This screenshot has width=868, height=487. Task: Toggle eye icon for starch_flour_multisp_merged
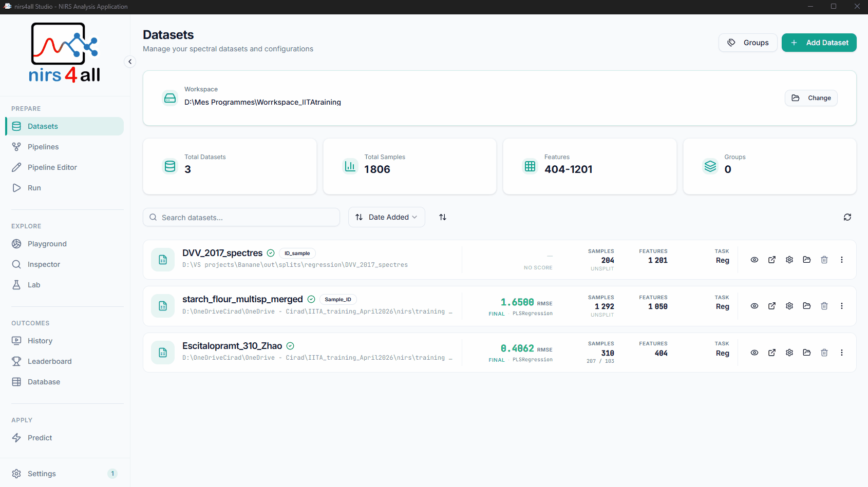tap(754, 306)
